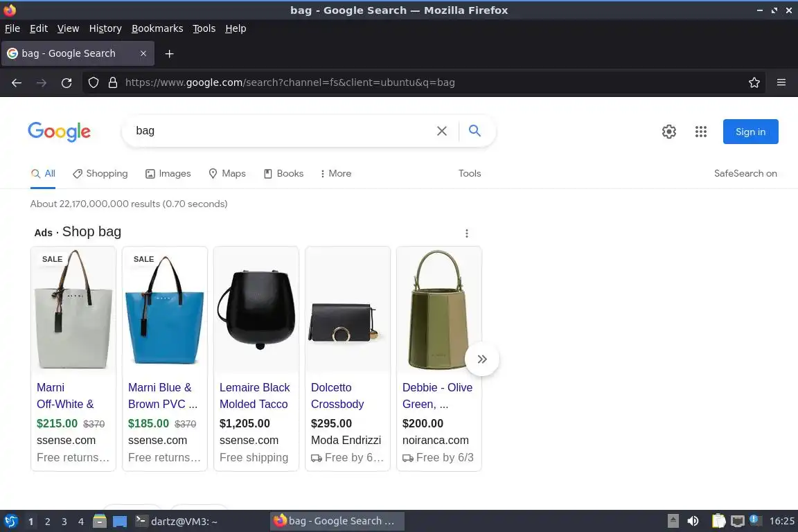Viewport: 798px width, 532px height.
Task: Click the blue Marni tote image
Action: point(165,309)
